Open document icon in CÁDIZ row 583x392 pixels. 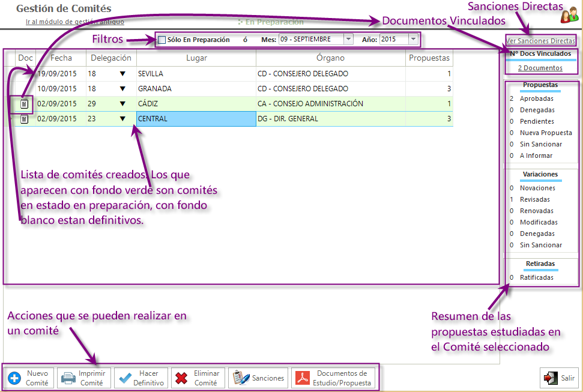pos(24,104)
